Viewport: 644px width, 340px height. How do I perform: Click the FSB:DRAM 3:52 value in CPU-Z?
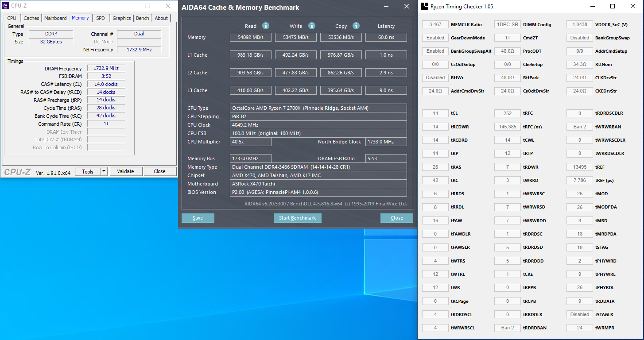[x=106, y=76]
